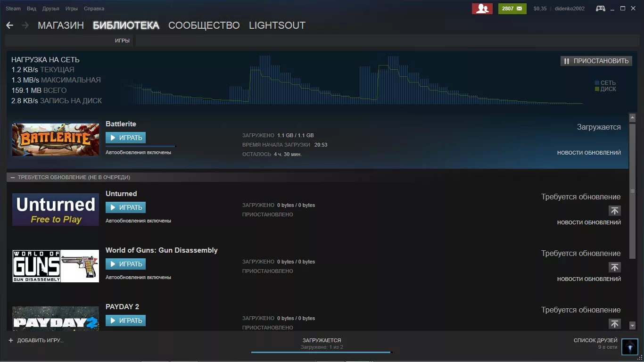Open the Unturned Free to Play thumbnail
This screenshot has width=644, height=362.
(x=56, y=209)
